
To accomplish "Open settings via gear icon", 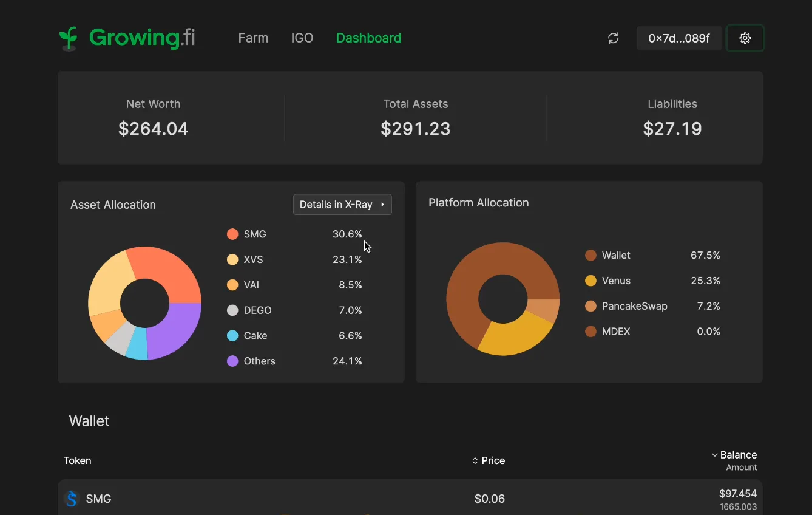I will [745, 38].
